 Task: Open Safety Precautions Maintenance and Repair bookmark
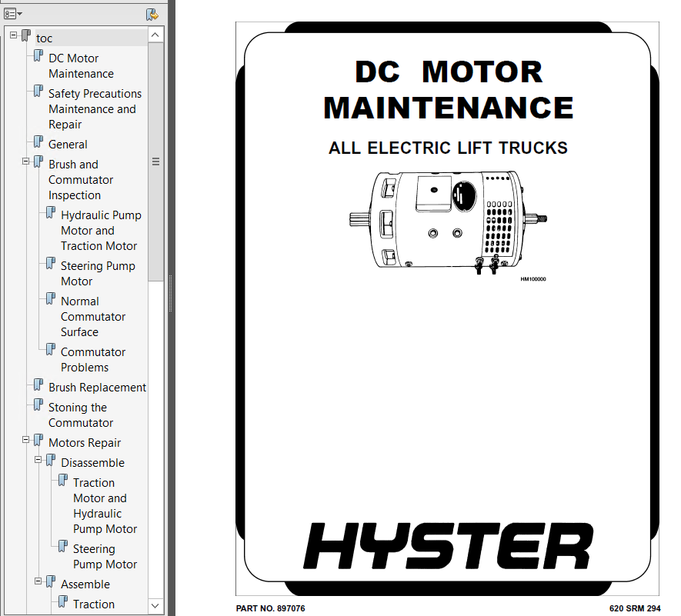tap(95, 109)
